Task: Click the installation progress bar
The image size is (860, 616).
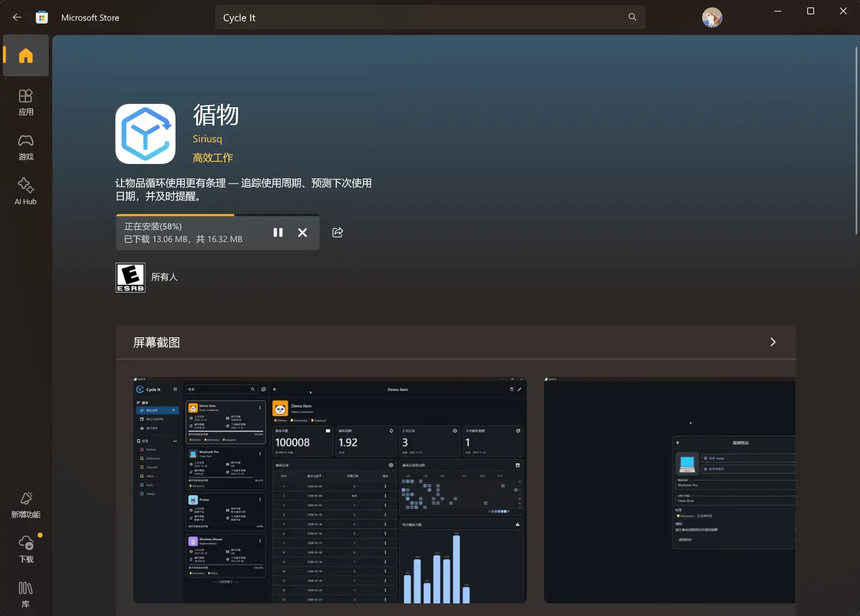Action: click(217, 215)
